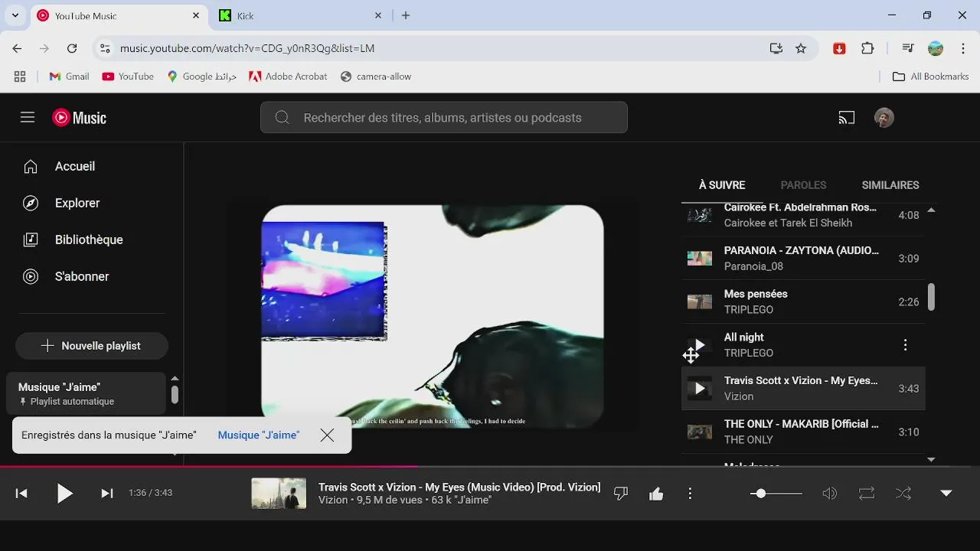The width and height of the screenshot is (980, 551).
Task: Open Chrome extensions puzzle icon
Action: click(867, 48)
